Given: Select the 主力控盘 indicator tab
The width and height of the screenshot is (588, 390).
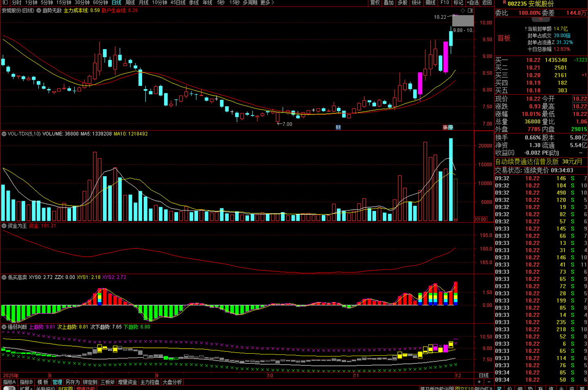Looking at the screenshot, I should (150, 382).
